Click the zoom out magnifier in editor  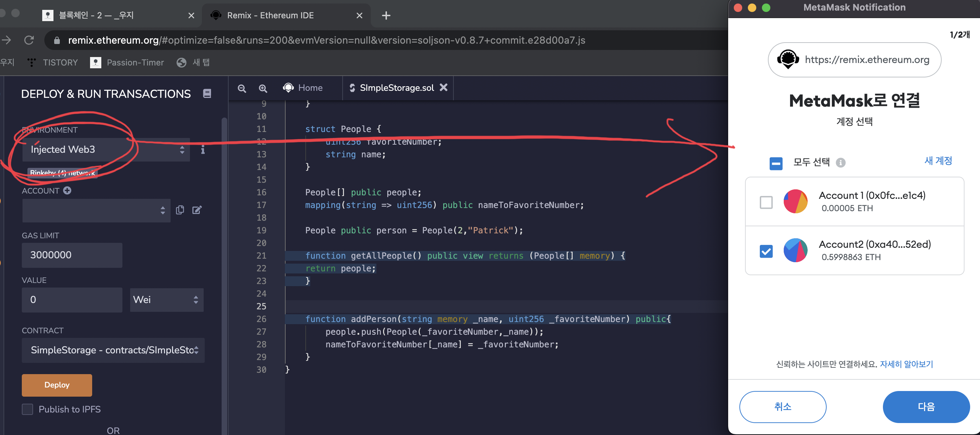[242, 88]
